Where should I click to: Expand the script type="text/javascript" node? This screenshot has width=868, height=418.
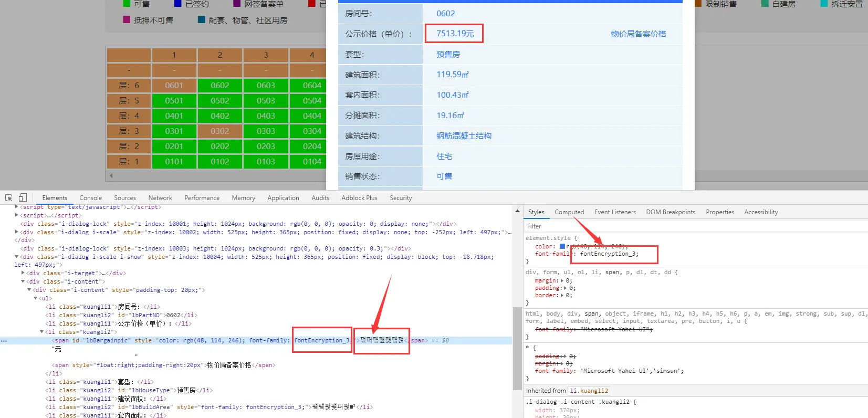tap(17, 207)
